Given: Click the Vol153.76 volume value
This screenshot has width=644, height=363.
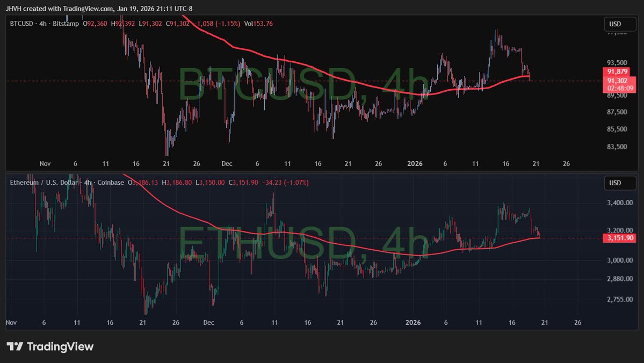Looking at the screenshot, I should tap(258, 24).
